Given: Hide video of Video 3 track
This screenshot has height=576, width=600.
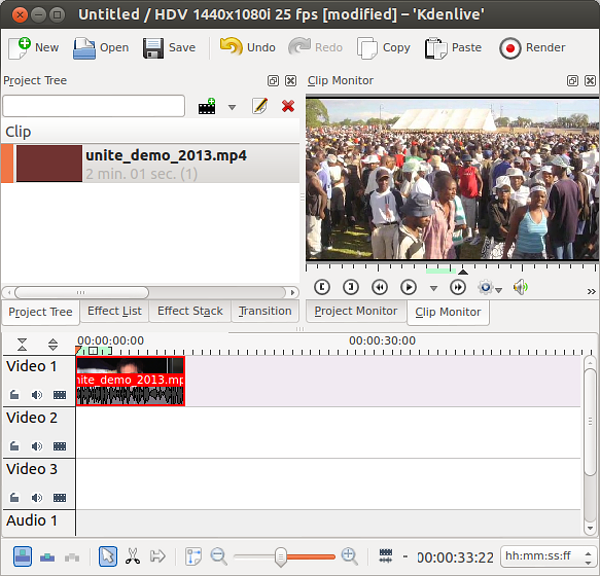Looking at the screenshot, I should coord(59,498).
